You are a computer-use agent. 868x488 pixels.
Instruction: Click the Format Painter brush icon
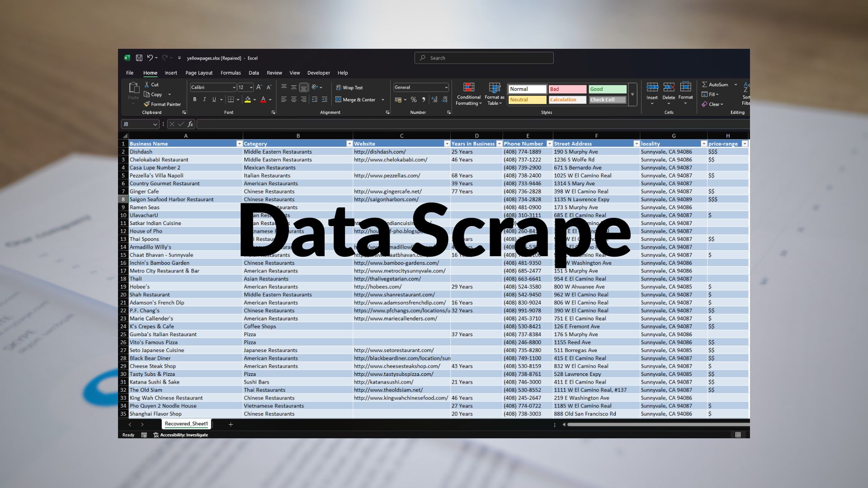147,104
